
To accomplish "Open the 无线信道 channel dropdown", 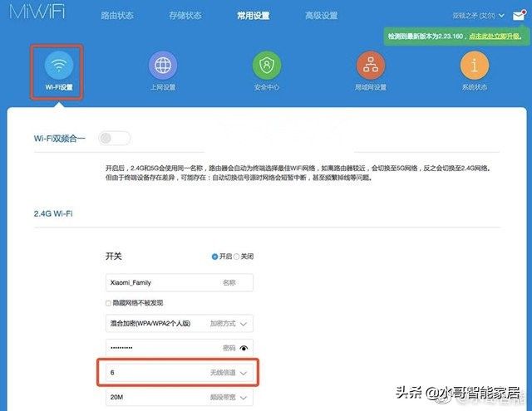I will coord(180,373).
